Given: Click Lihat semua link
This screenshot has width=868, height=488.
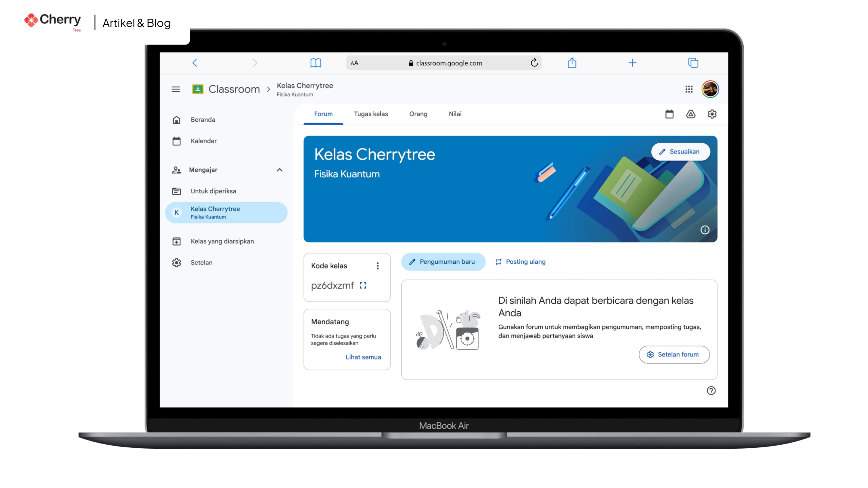Looking at the screenshot, I should click(363, 357).
